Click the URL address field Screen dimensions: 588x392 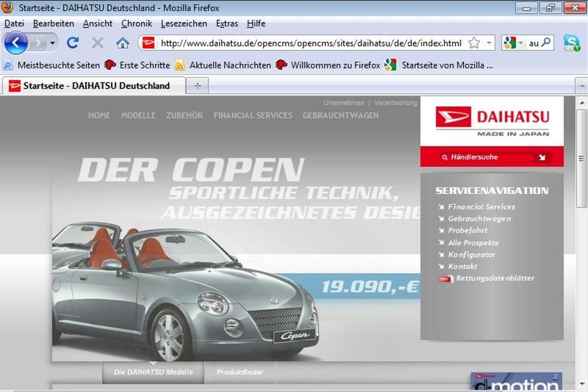tap(311, 43)
